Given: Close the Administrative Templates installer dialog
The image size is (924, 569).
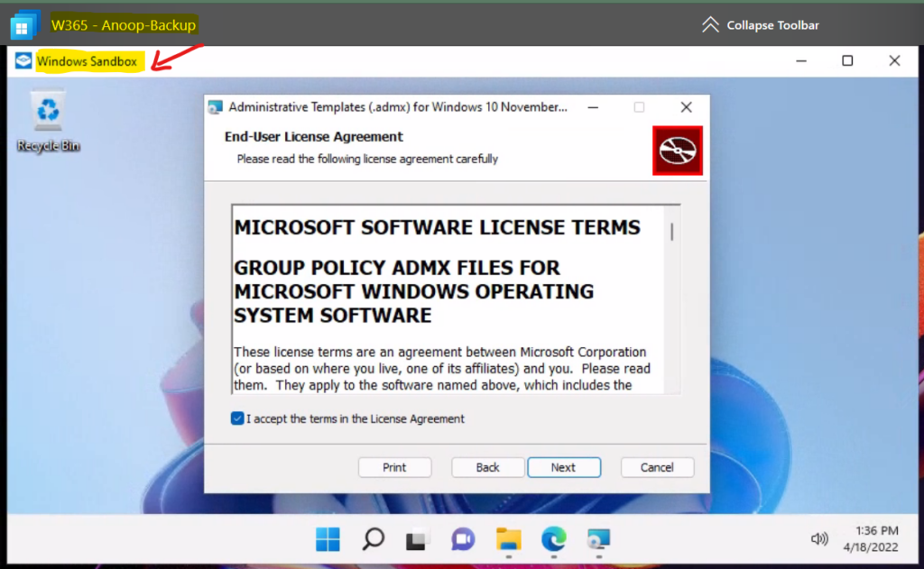Looking at the screenshot, I should coord(686,107).
